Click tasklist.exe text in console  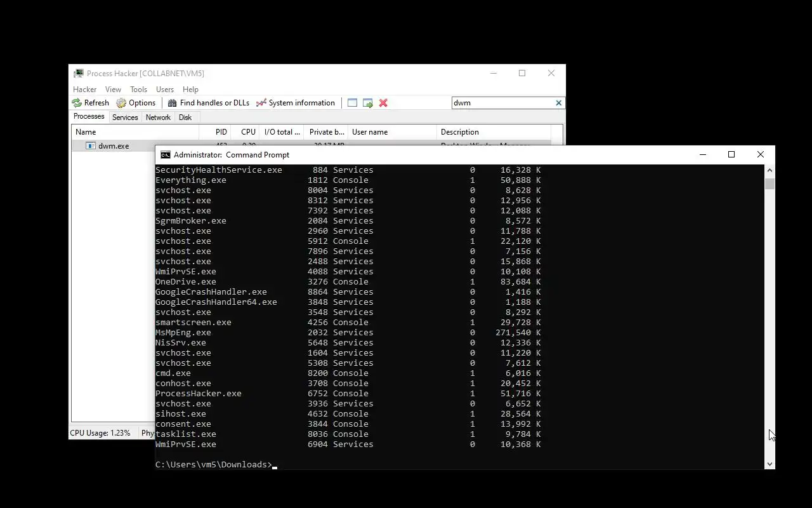click(x=186, y=434)
